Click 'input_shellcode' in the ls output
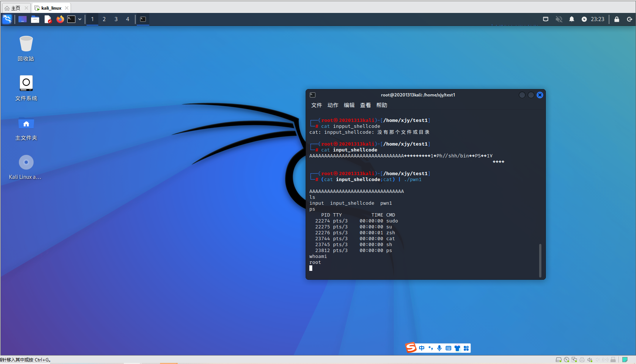This screenshot has height=364, width=636. [352, 203]
